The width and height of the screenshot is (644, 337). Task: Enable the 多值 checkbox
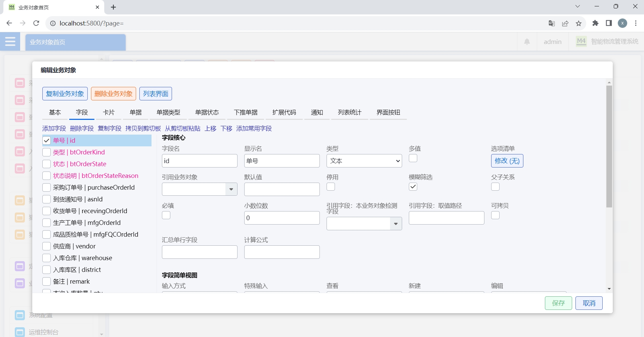click(x=413, y=158)
